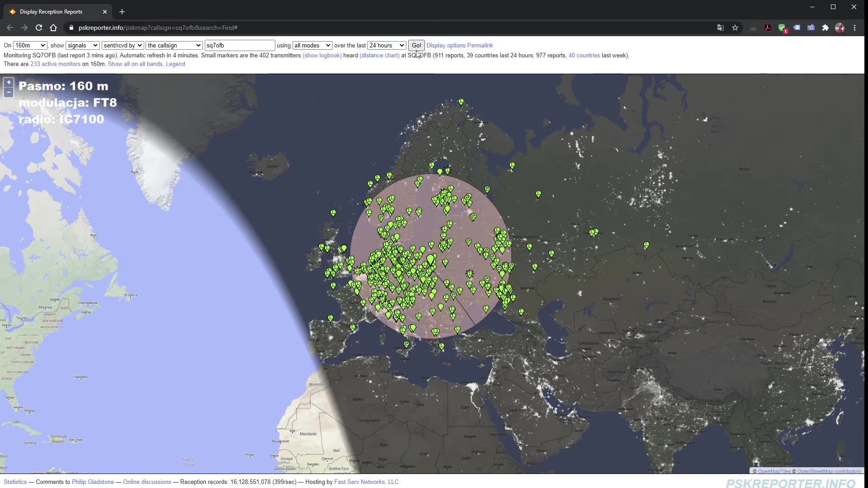The image size is (868, 488).
Task: Click the translate page icon
Action: point(721,28)
